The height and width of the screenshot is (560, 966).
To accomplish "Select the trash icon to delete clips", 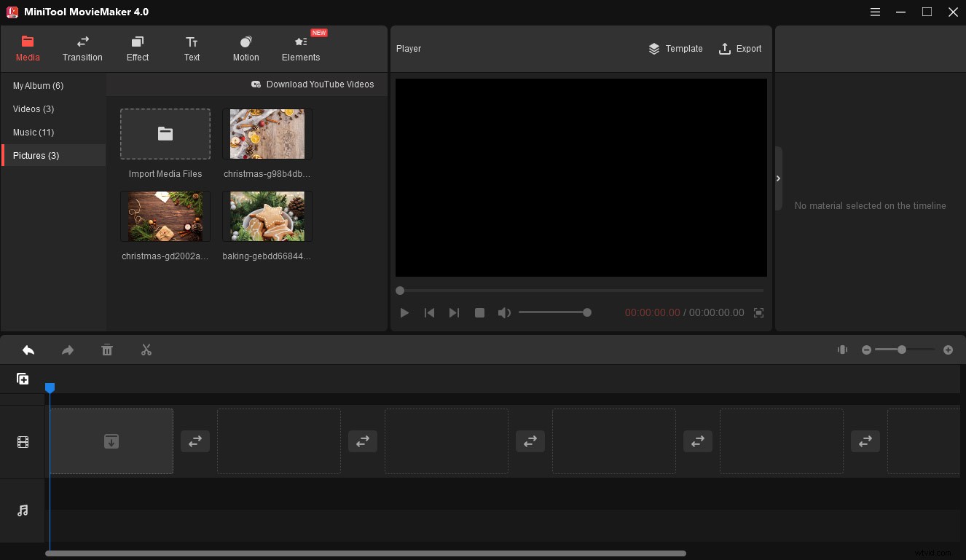I will [x=107, y=350].
